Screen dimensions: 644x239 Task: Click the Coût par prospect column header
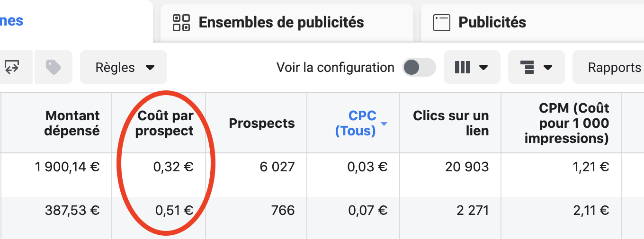click(164, 123)
